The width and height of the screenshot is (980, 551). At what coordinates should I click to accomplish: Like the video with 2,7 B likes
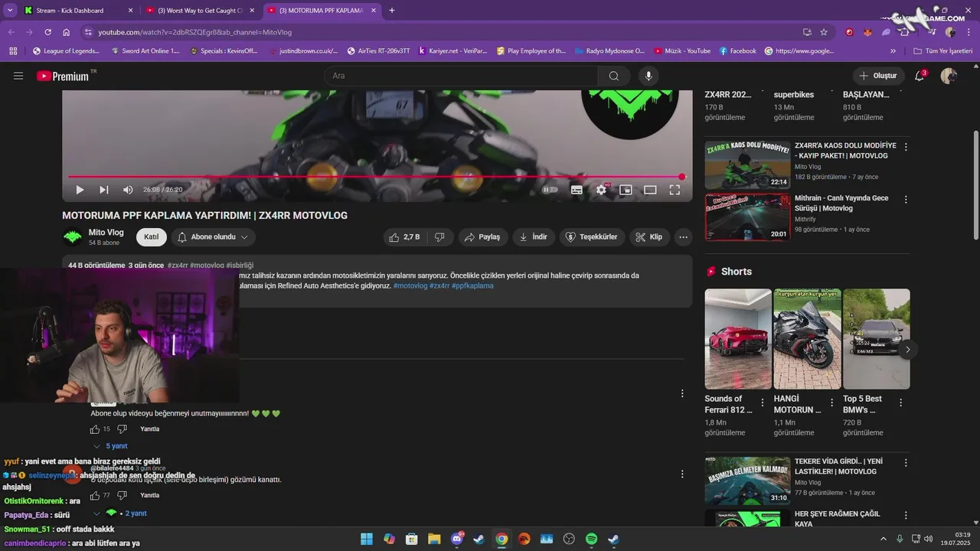(404, 237)
